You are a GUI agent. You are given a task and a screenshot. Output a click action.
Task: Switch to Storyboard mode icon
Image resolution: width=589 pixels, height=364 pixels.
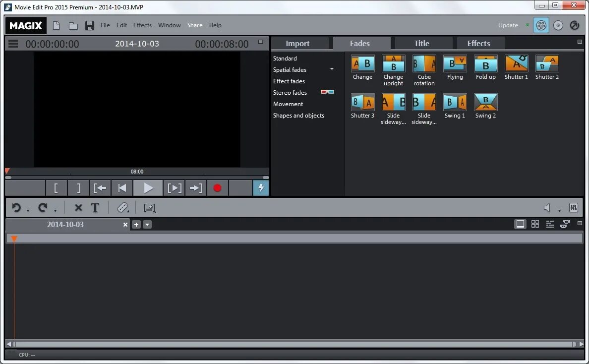tap(520, 224)
